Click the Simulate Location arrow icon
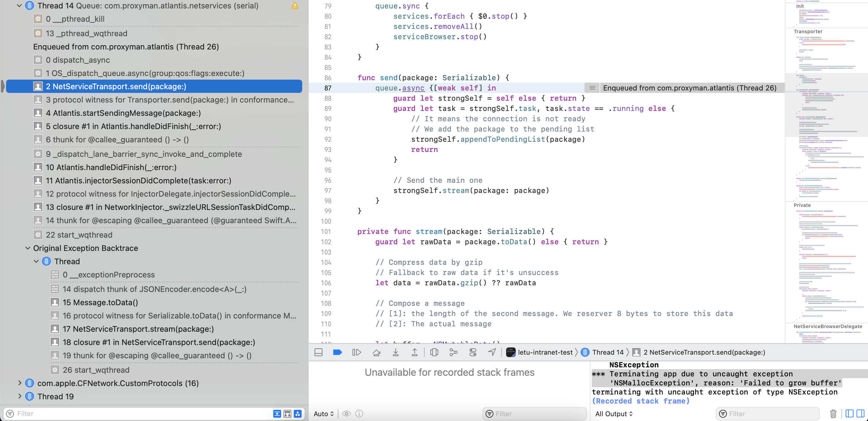 492,352
